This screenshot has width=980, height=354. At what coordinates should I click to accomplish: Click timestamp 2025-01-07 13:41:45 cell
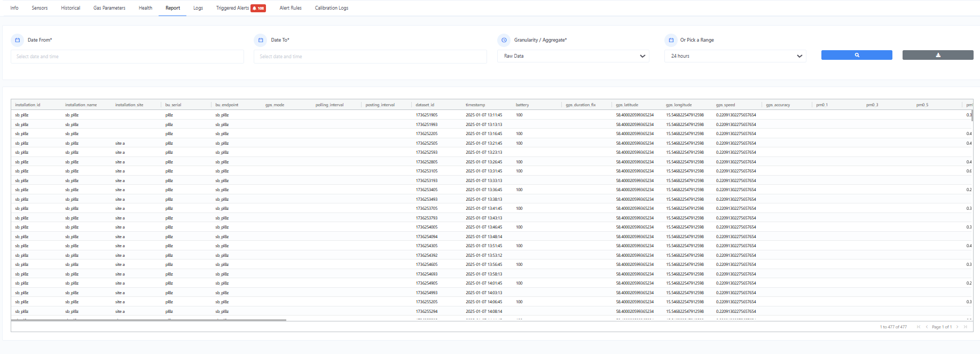click(x=484, y=208)
